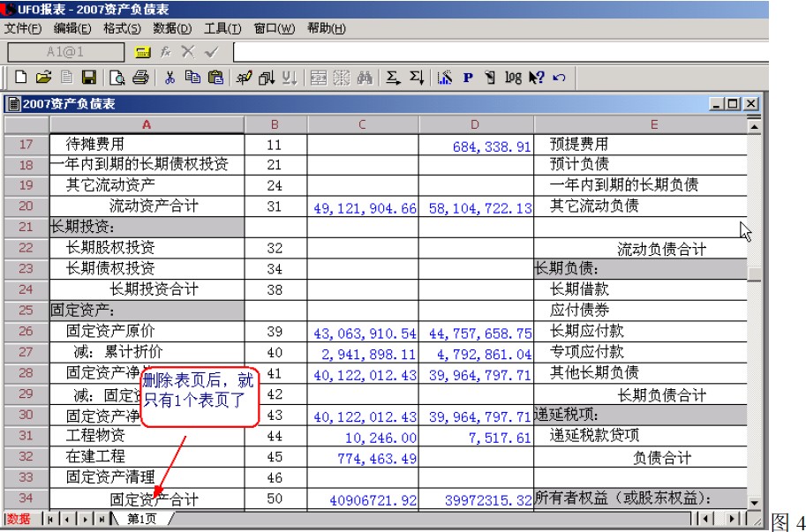Confirm formula with the check mark

[210, 52]
